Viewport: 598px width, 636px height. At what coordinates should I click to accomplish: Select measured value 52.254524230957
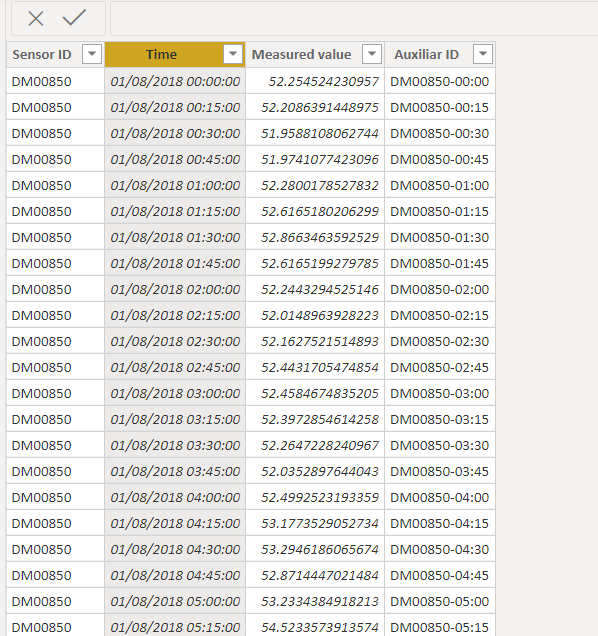pos(315,81)
